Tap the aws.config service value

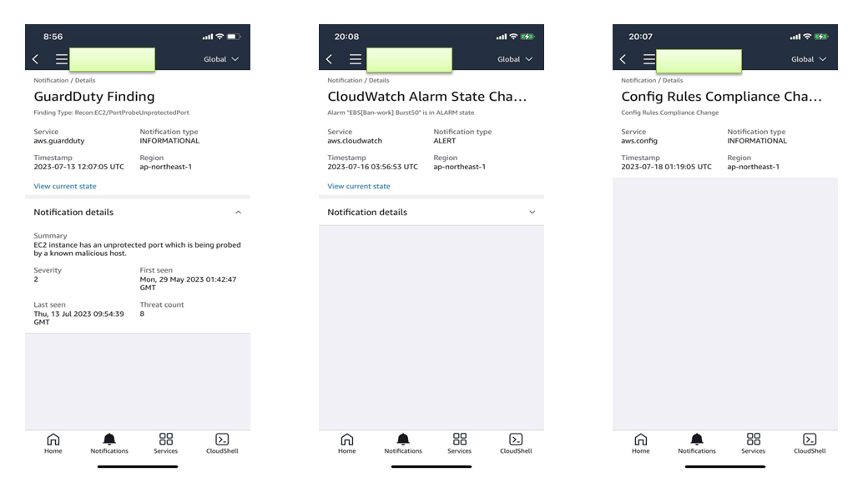pyautogui.click(x=639, y=141)
